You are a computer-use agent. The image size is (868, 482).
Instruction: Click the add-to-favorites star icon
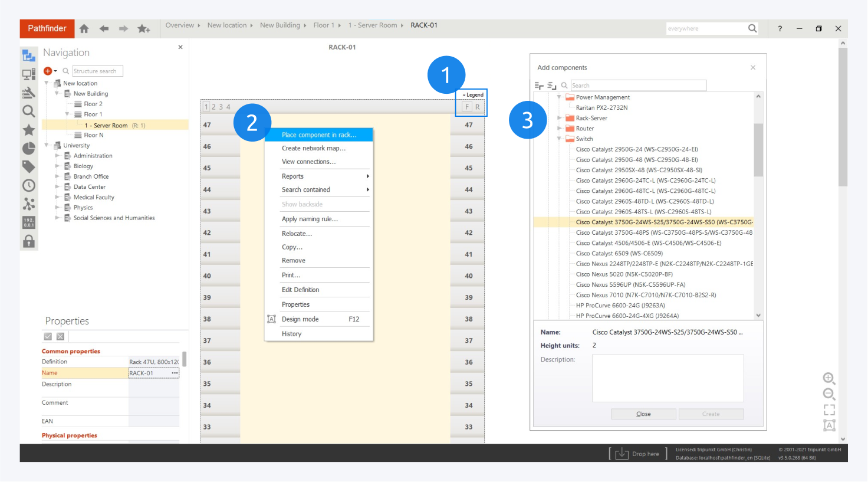pos(143,28)
